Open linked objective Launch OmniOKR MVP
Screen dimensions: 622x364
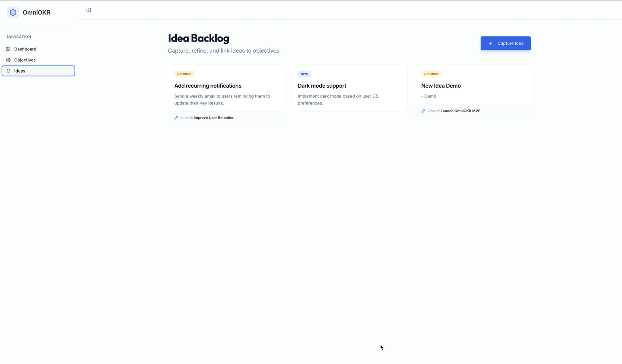pos(460,111)
